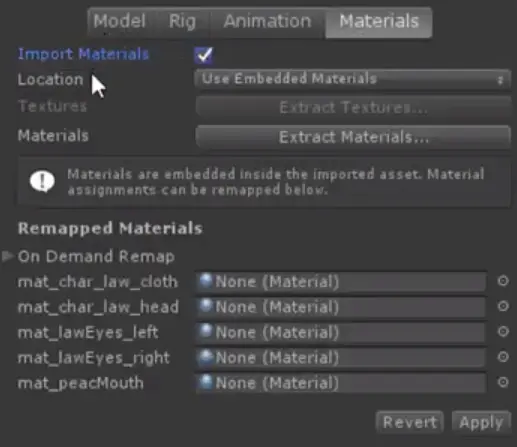Screen dimensions: 517x447
Task: Click the mat_peacMouth label
Action: coord(81,384)
